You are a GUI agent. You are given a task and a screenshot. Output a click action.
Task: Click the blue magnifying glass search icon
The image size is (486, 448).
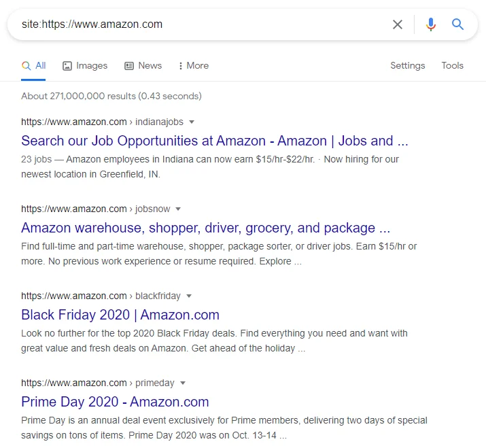458,24
